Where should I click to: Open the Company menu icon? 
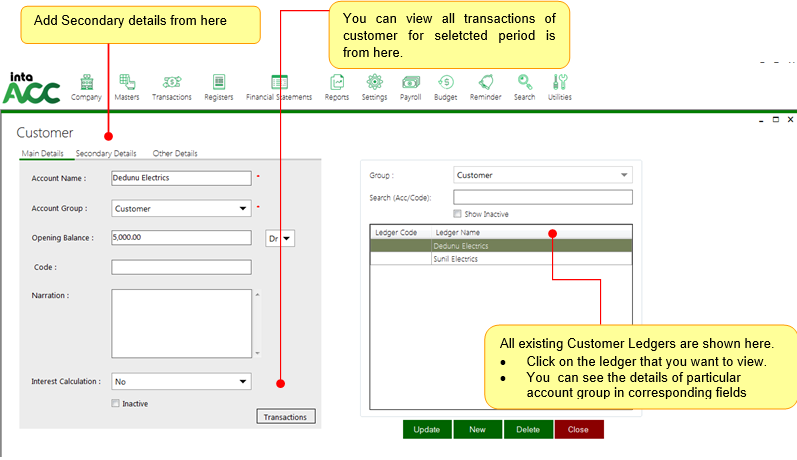86,83
